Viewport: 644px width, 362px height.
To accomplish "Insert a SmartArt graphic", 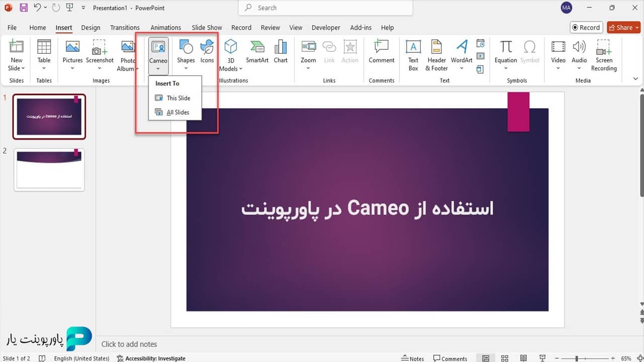I will click(257, 52).
